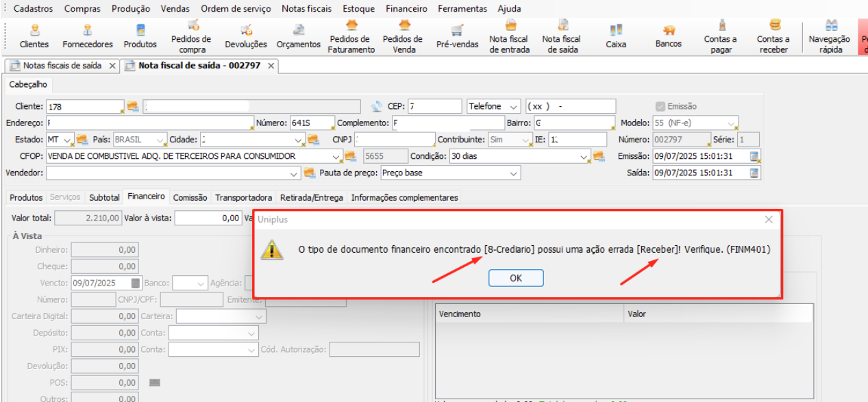This screenshot has width=868, height=402.
Task: Open Nota fiscal de entrada icon
Action: [x=510, y=36]
